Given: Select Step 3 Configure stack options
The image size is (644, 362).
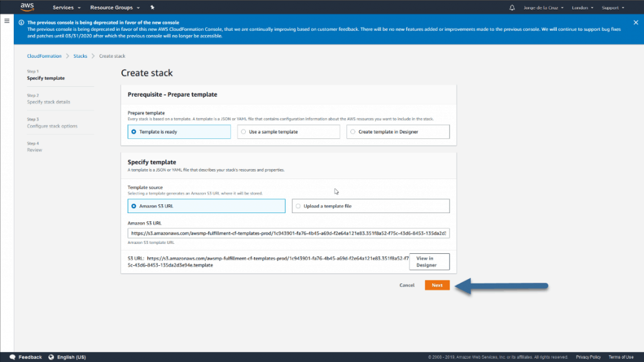Looking at the screenshot, I should tap(52, 123).
